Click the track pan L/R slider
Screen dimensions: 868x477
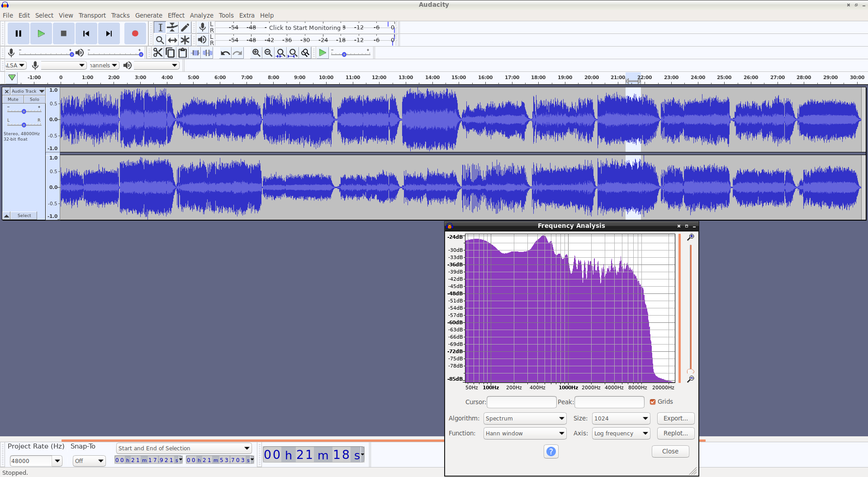click(24, 125)
